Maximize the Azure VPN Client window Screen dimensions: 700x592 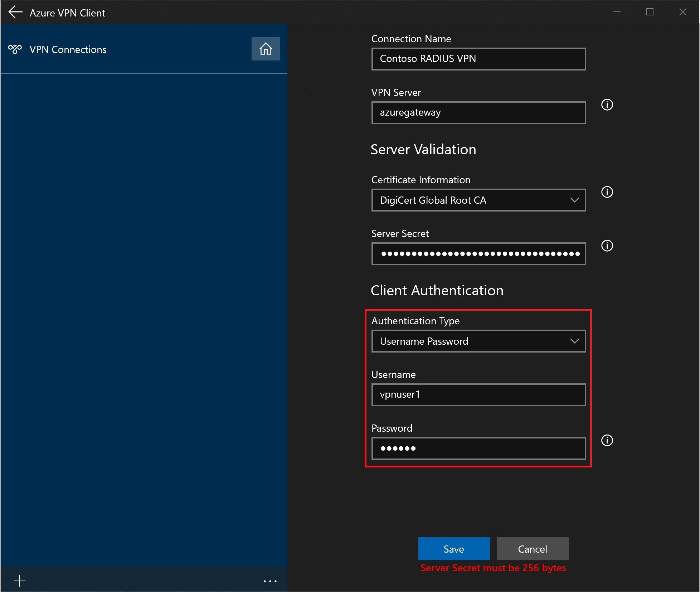tap(650, 12)
